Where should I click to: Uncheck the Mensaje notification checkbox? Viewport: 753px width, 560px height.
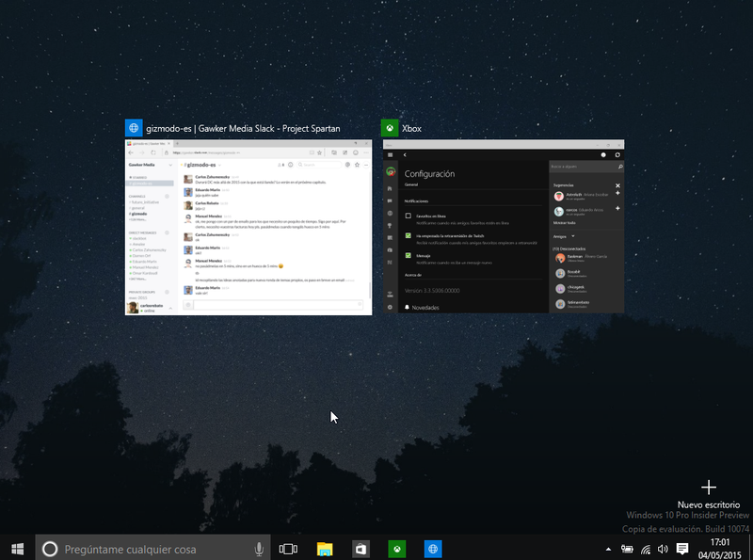pyautogui.click(x=409, y=255)
